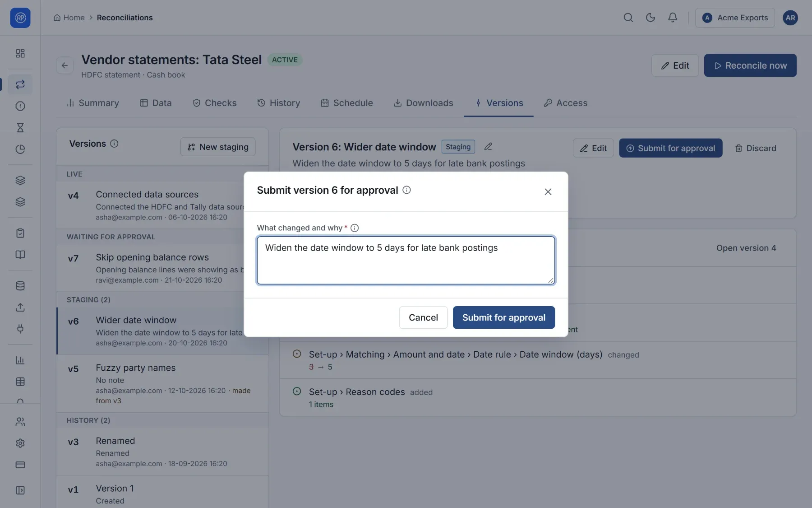Click the New staging button
Image resolution: width=812 pixels, height=508 pixels.
pos(218,147)
